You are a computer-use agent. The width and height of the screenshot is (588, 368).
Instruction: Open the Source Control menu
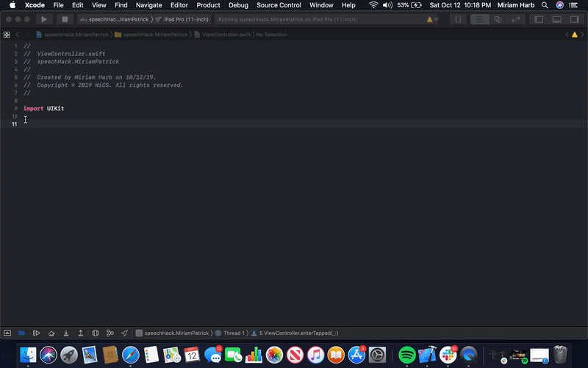click(279, 5)
